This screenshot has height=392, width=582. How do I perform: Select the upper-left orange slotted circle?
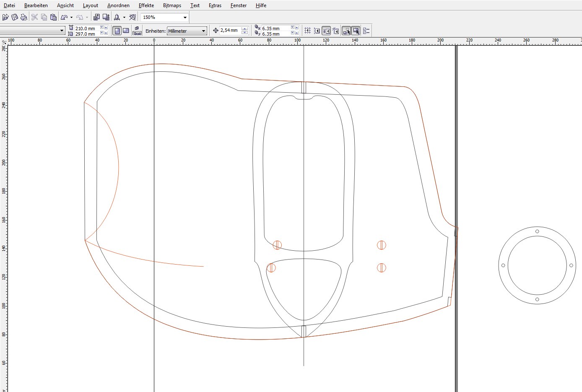277,245
